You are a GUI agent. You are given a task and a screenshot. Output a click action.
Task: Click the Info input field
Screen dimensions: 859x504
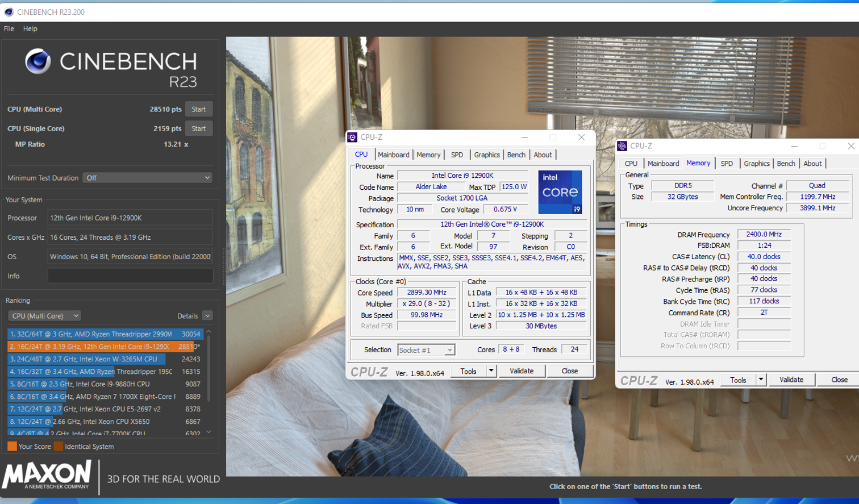131,276
